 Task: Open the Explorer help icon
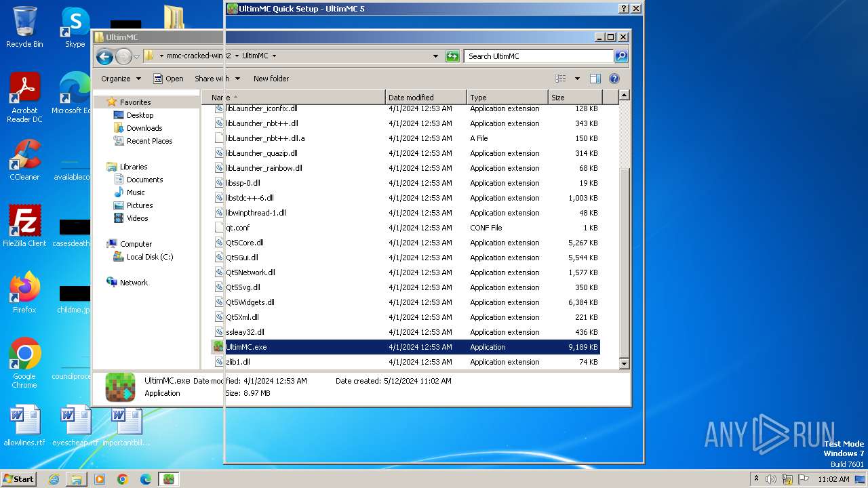click(614, 79)
